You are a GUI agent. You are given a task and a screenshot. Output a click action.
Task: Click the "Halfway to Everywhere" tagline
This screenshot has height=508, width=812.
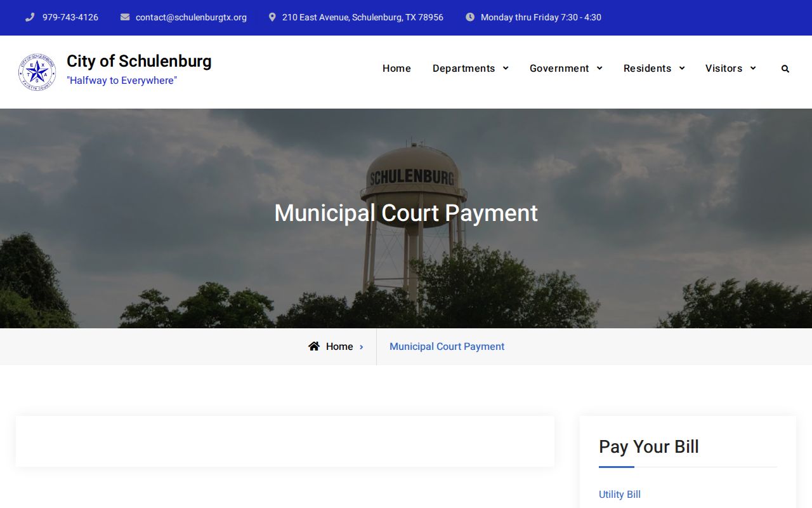(x=122, y=80)
